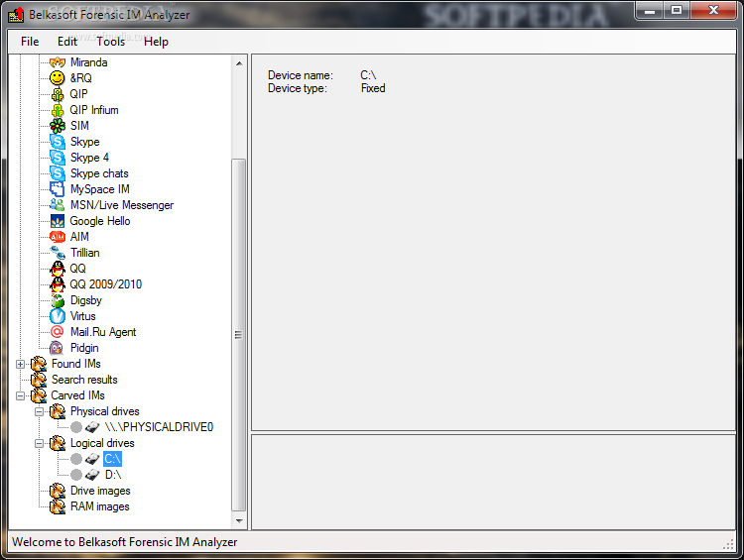Select the Carved IMs label
Viewport: 744px width, 560px height.
coord(77,395)
